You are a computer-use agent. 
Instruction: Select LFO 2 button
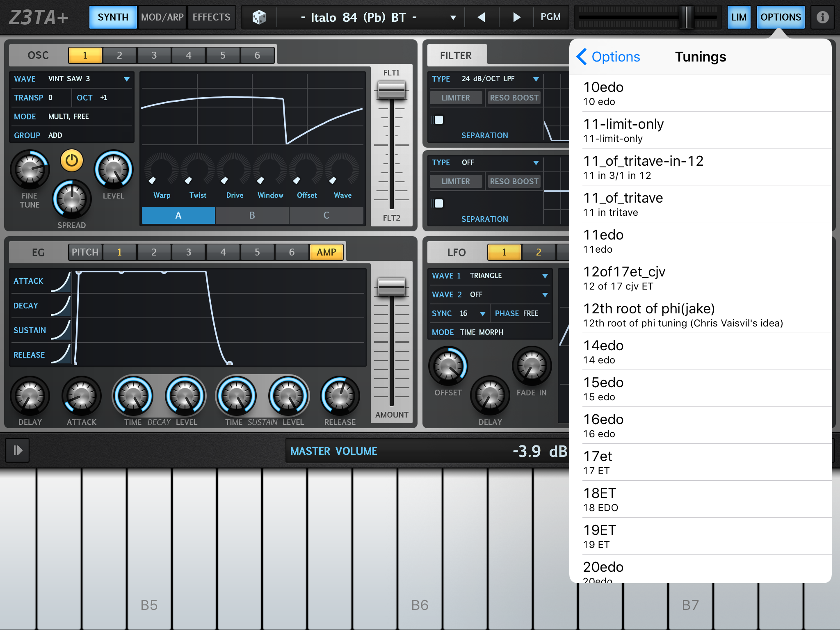539,252
